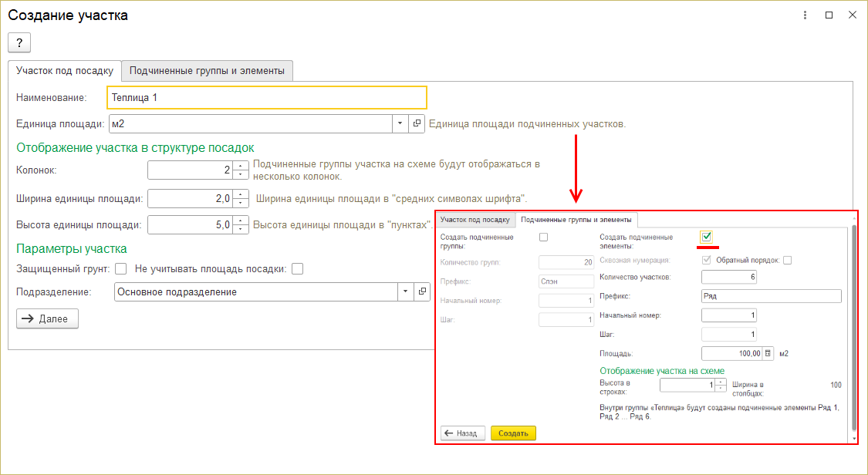Image resolution: width=868 pixels, height=475 pixels.
Task: Increase Высота в строках stepper value
Action: tap(720, 382)
